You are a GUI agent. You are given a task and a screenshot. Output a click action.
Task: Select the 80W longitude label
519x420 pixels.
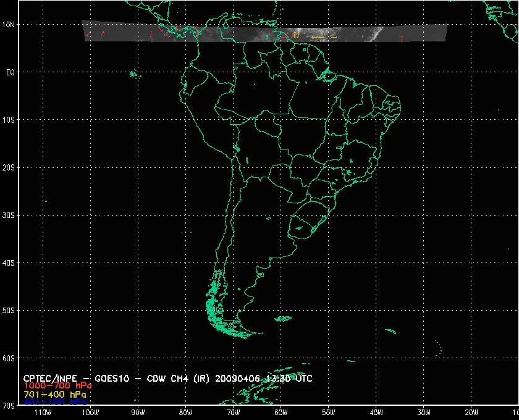click(185, 412)
